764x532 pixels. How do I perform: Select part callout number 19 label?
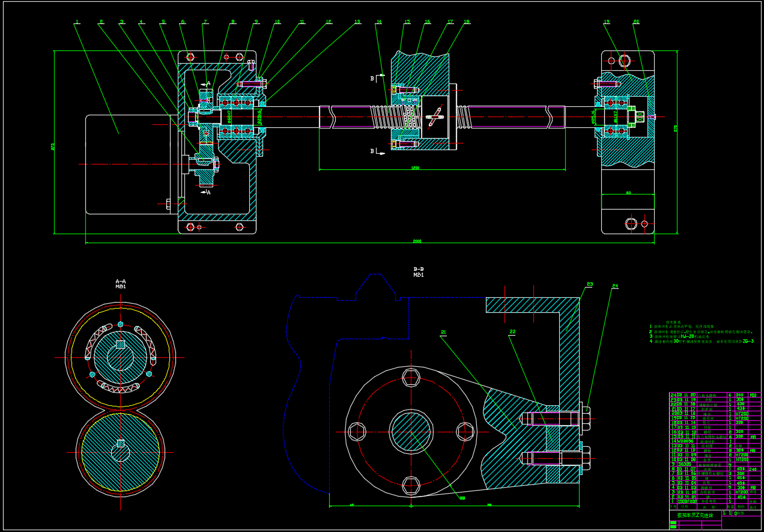pos(606,22)
